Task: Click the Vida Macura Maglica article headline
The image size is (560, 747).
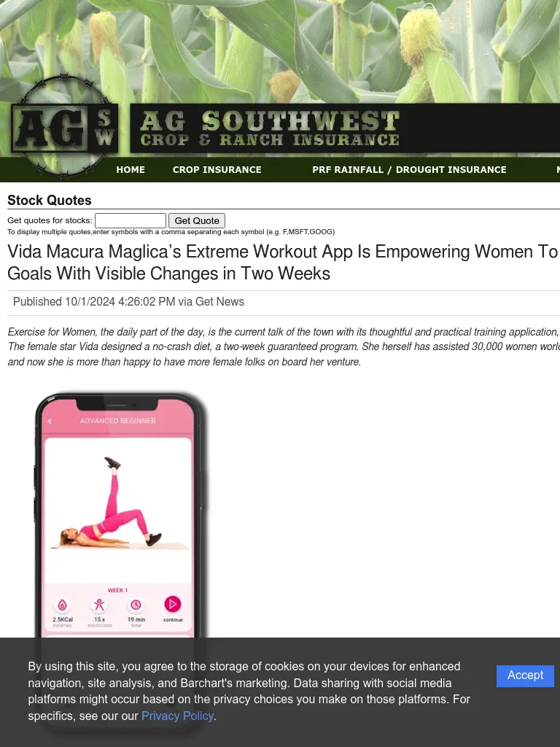Action: (x=284, y=263)
